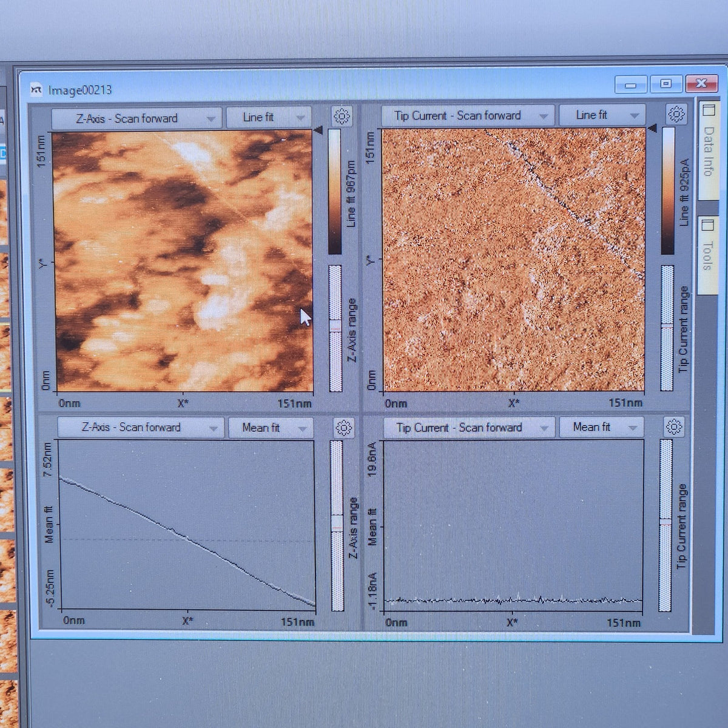This screenshot has height=728, width=728.
Task: Click the Image00213 window title icon
Action: (37, 90)
